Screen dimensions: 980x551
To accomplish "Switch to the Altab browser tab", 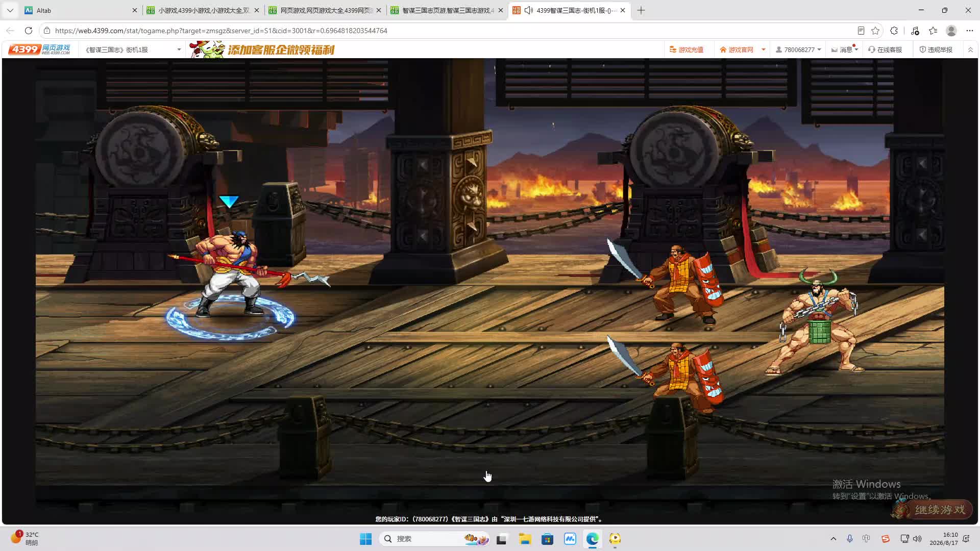I will click(80, 10).
